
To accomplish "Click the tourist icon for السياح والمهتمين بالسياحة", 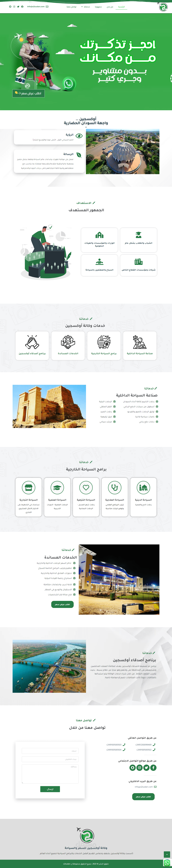I will pyautogui.click(x=99, y=262).
